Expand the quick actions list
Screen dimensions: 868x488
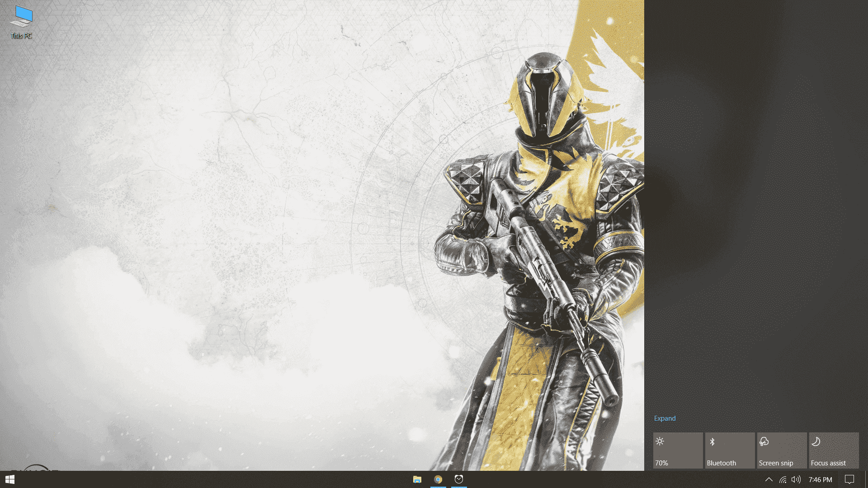click(x=665, y=418)
